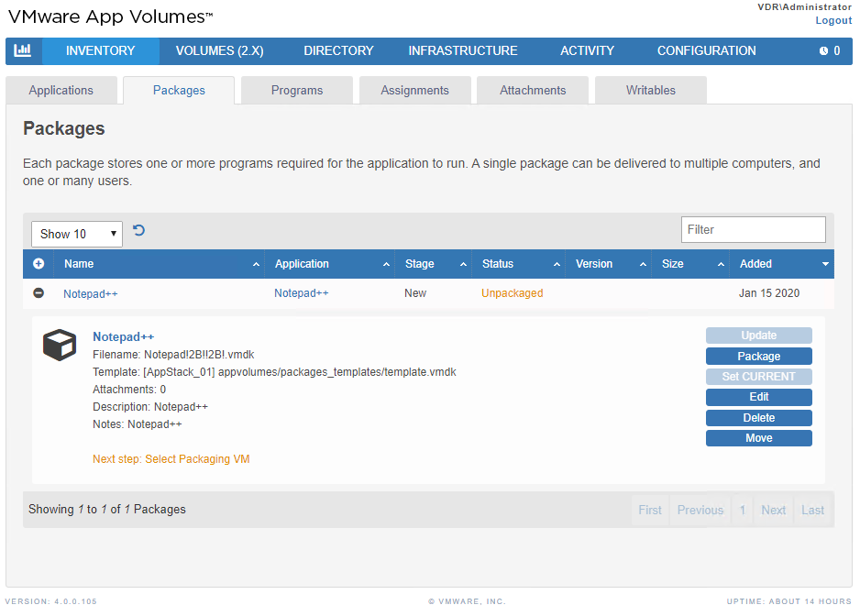Click the First pagination button

pyautogui.click(x=650, y=511)
